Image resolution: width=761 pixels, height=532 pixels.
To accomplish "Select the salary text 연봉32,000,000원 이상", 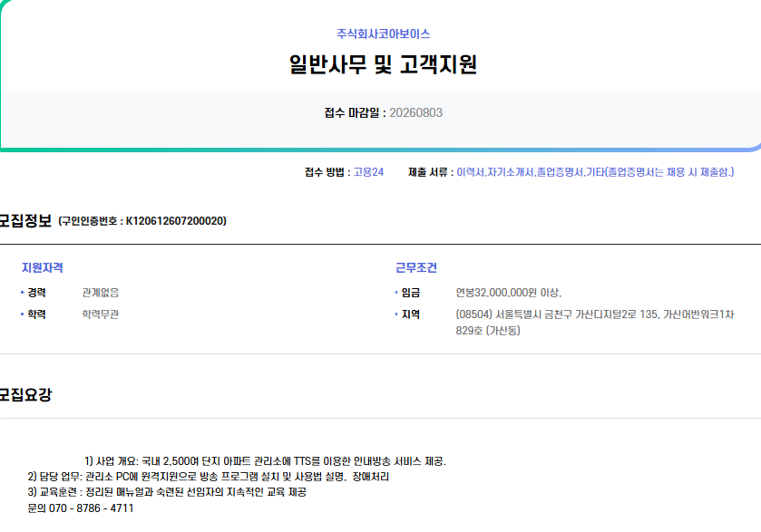I will click(509, 293).
